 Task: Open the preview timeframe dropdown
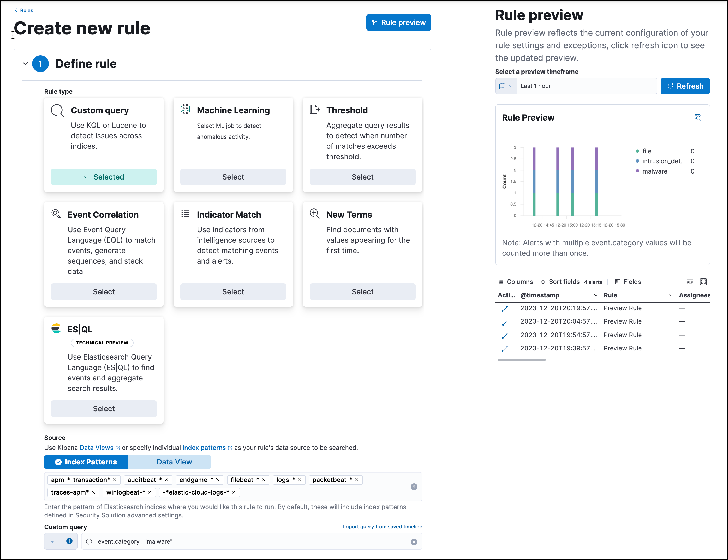[x=506, y=86]
